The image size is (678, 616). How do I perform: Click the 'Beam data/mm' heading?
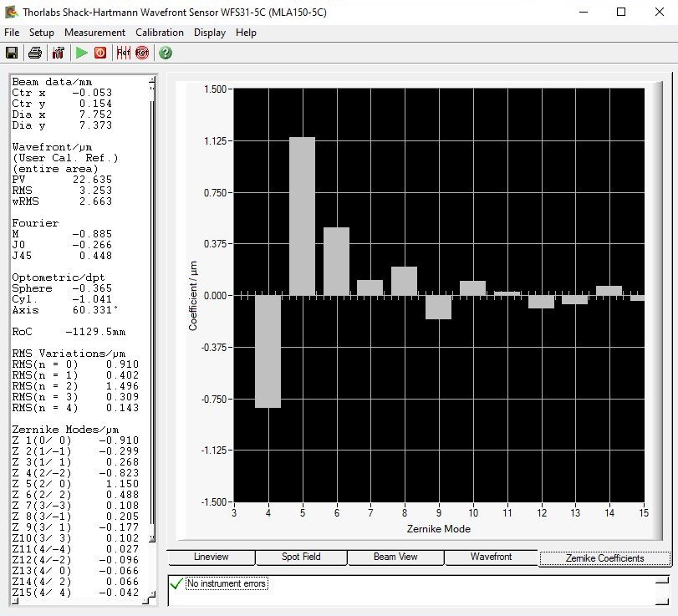[52, 82]
